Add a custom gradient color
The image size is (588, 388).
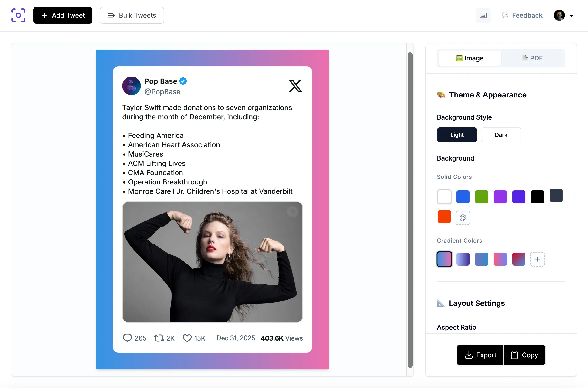(x=537, y=259)
